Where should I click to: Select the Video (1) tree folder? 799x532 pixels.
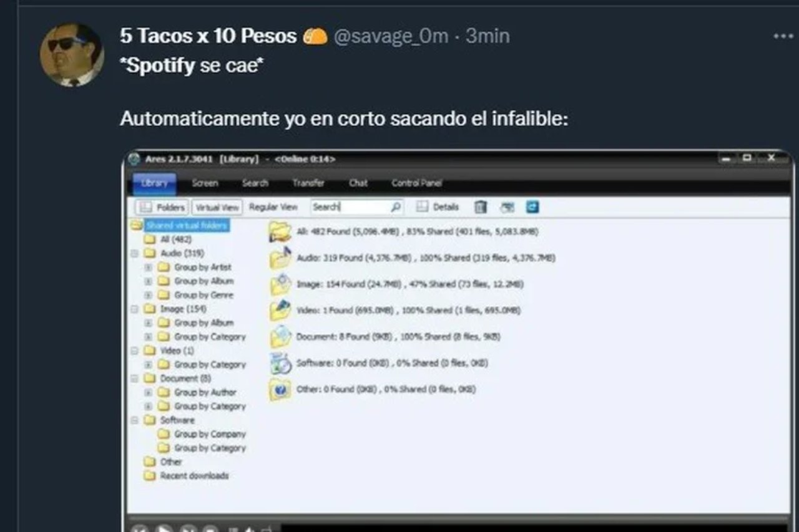click(177, 351)
